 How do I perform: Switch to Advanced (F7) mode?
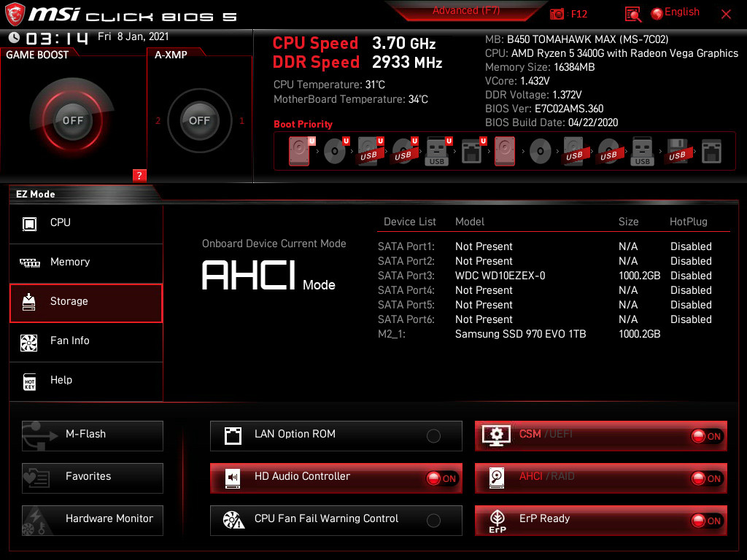tap(465, 11)
